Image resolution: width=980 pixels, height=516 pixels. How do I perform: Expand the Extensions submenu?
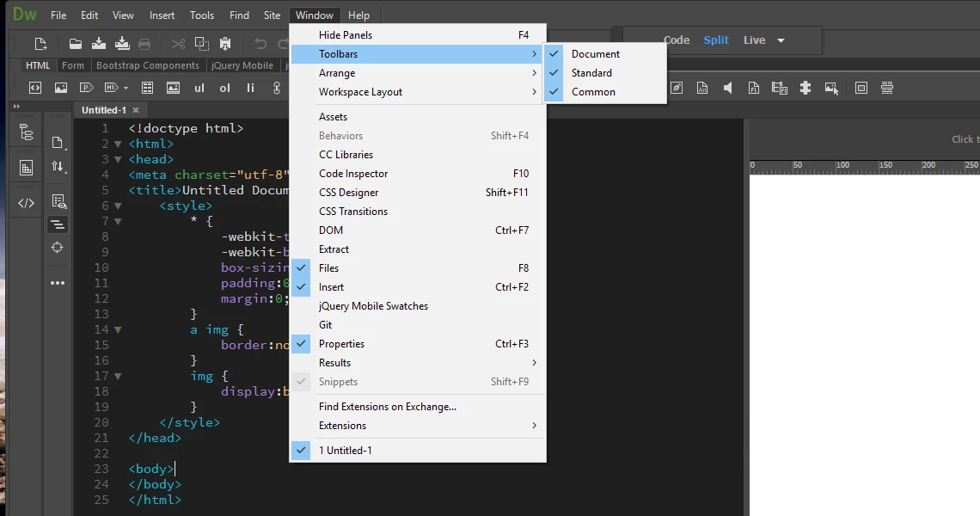(418, 426)
